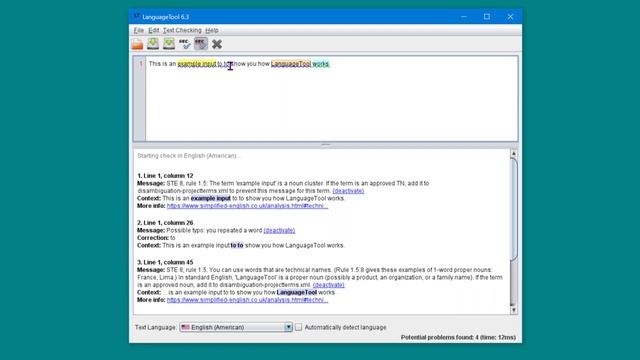Click the repeated 'to to' text in the editor
The width and height of the screenshot is (640, 360).
point(224,64)
